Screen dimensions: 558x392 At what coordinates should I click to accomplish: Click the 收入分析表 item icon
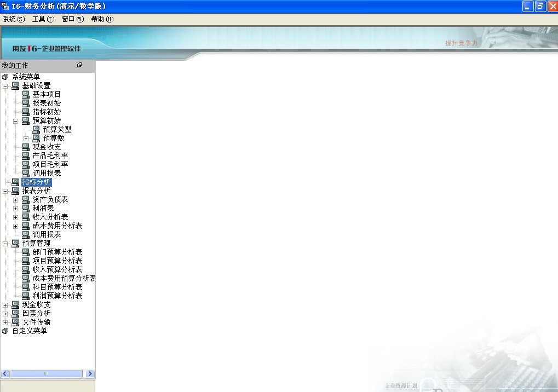coord(26,217)
